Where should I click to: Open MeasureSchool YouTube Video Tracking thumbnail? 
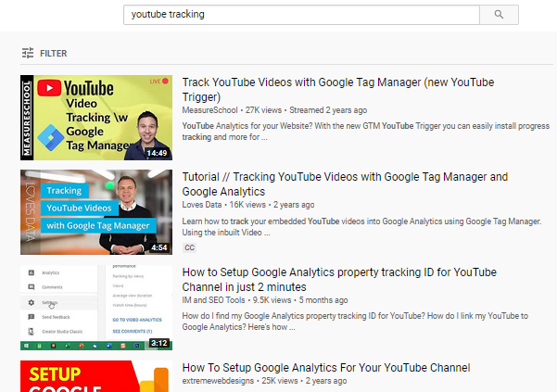click(x=96, y=118)
